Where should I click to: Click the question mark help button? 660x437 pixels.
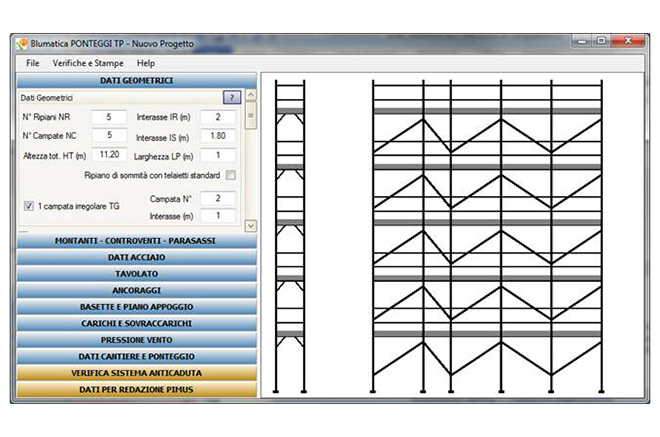(232, 97)
